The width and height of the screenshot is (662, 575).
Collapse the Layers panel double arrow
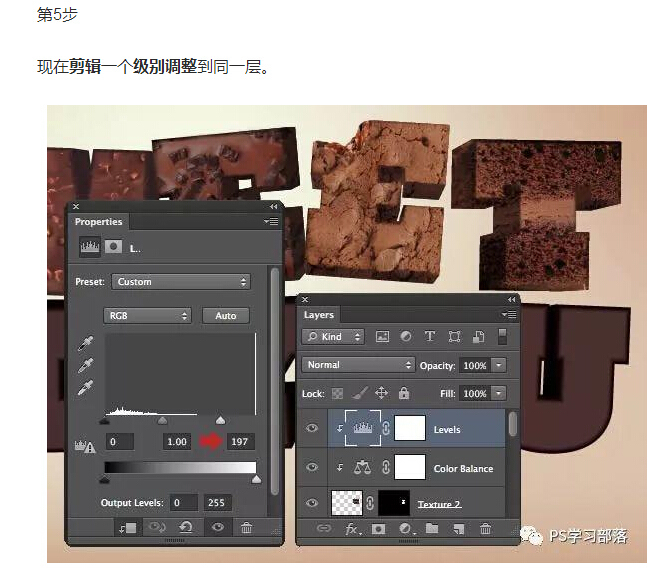tap(512, 299)
